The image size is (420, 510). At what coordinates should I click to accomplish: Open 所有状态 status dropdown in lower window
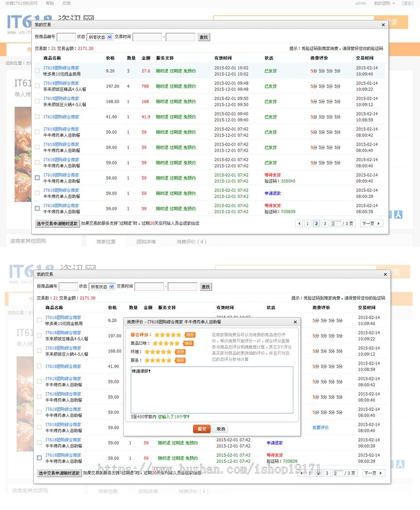coord(102,287)
